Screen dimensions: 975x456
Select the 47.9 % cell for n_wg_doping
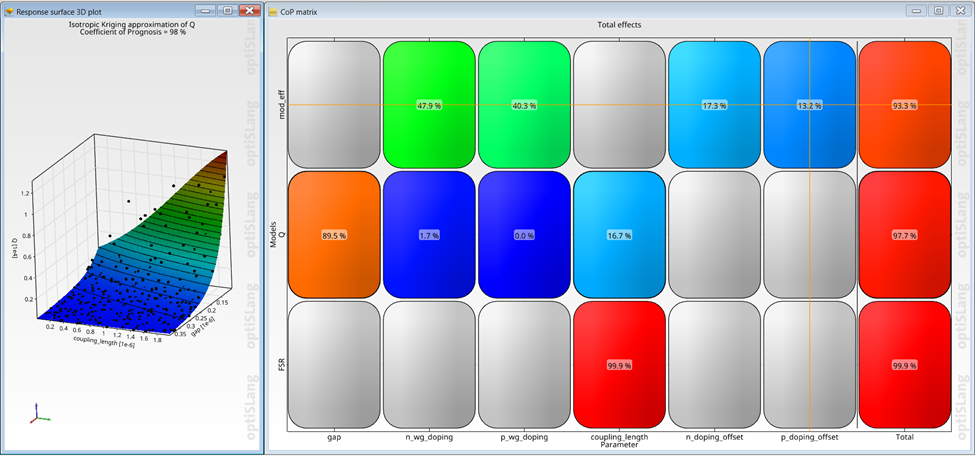pos(429,105)
